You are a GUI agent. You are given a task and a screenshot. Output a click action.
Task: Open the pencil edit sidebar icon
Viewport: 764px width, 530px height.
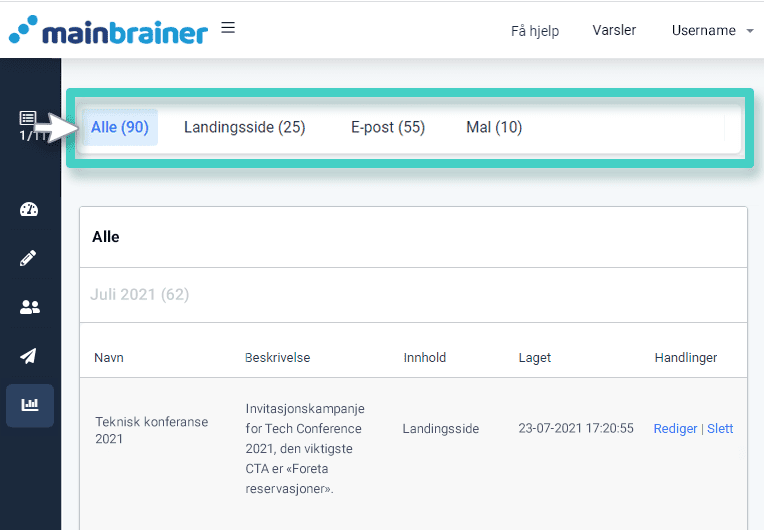[x=28, y=258]
